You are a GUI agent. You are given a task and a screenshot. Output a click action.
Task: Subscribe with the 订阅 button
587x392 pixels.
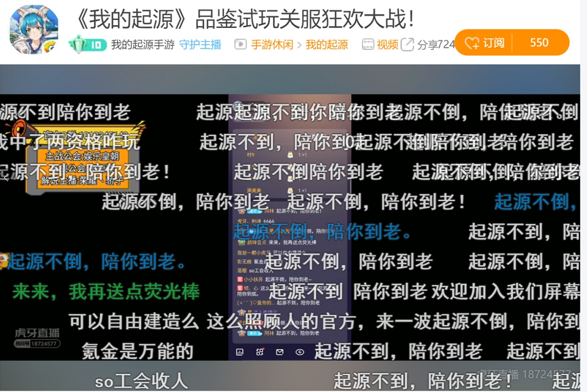484,42
